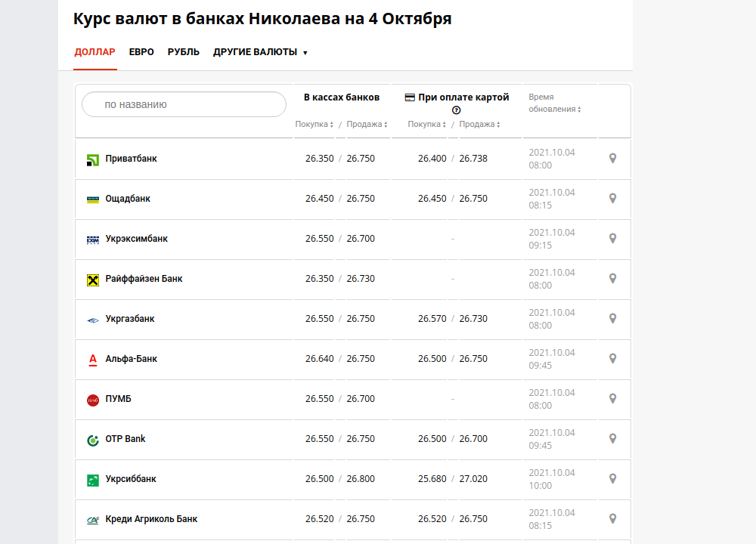Sort by card payment Покупка column
Viewport: 756px width, 544px height.
(426, 125)
